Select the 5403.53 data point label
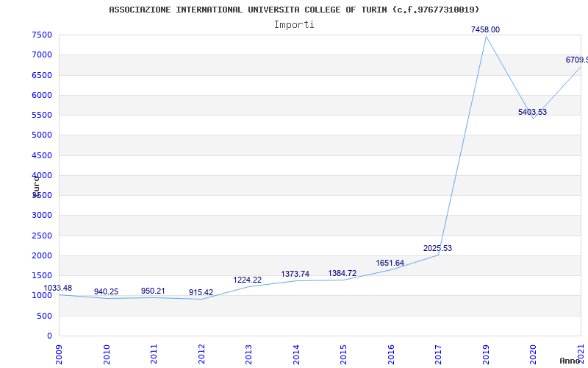This screenshot has width=588, height=368. click(x=532, y=112)
